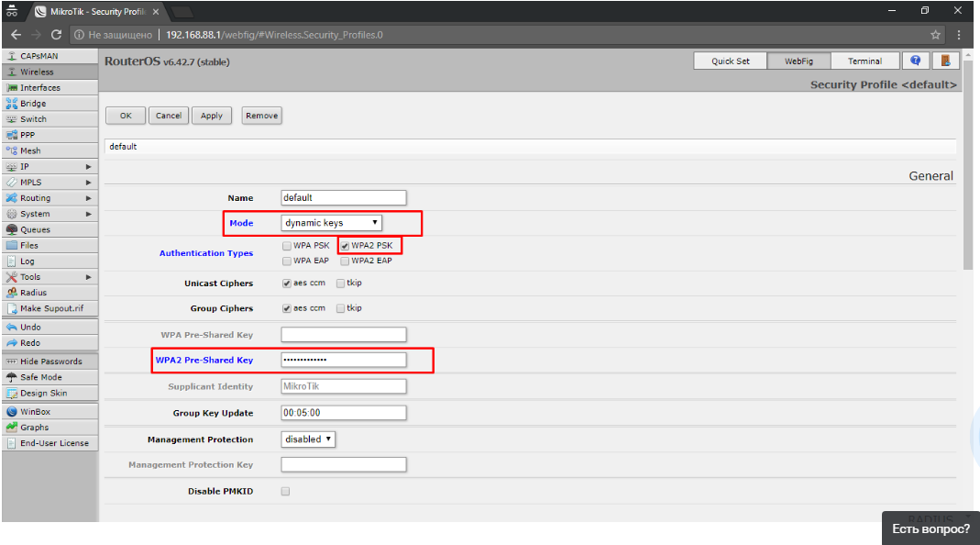Open the Mode dropdown 'dynamic keys'
Image resolution: width=980 pixels, height=545 pixels.
tap(331, 223)
